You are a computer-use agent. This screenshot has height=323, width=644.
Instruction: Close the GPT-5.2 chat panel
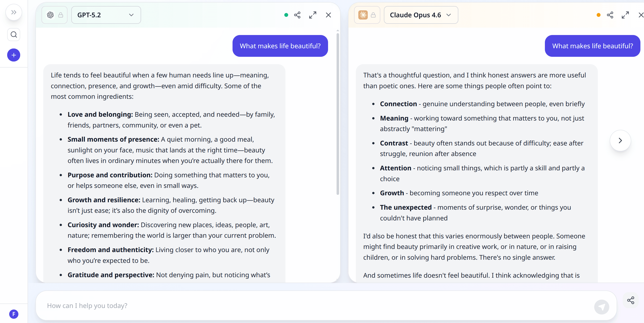click(x=328, y=15)
